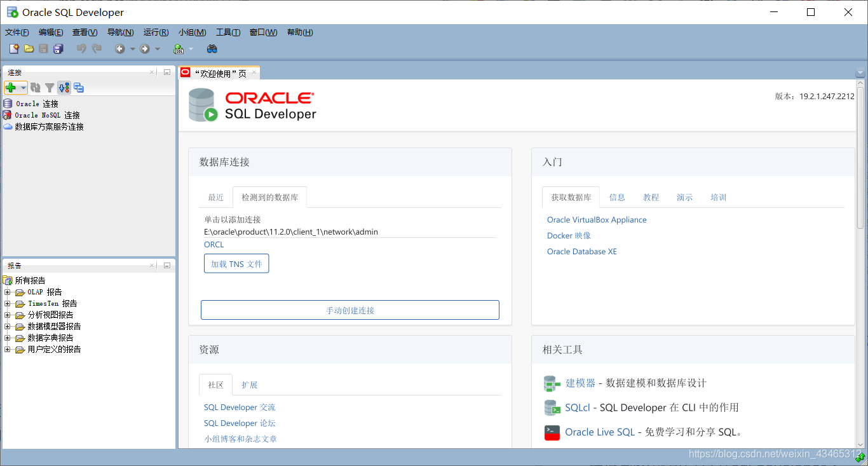Open the SQL worksheet toolbar icon
The height and width of the screenshot is (466, 868).
(180, 48)
